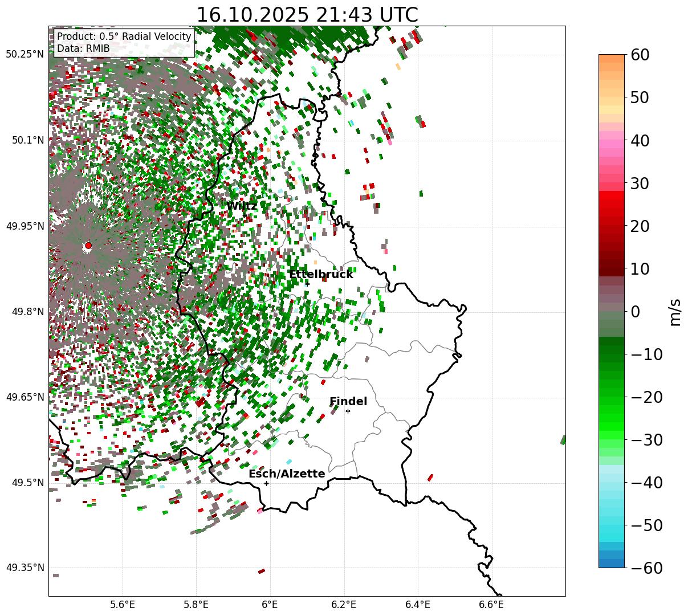This screenshot has height=616, width=688.
Task: Click the 49.8°N latitude label
Action: click(x=27, y=312)
